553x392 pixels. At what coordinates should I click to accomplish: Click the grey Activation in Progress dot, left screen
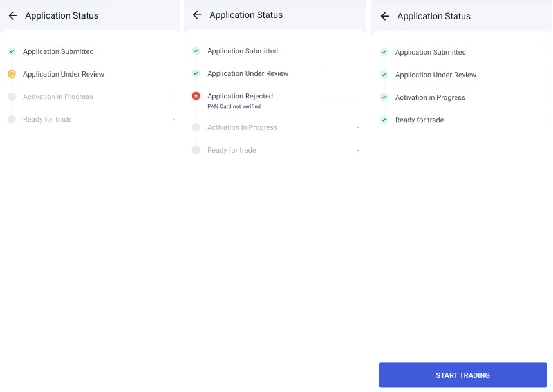[x=12, y=97]
